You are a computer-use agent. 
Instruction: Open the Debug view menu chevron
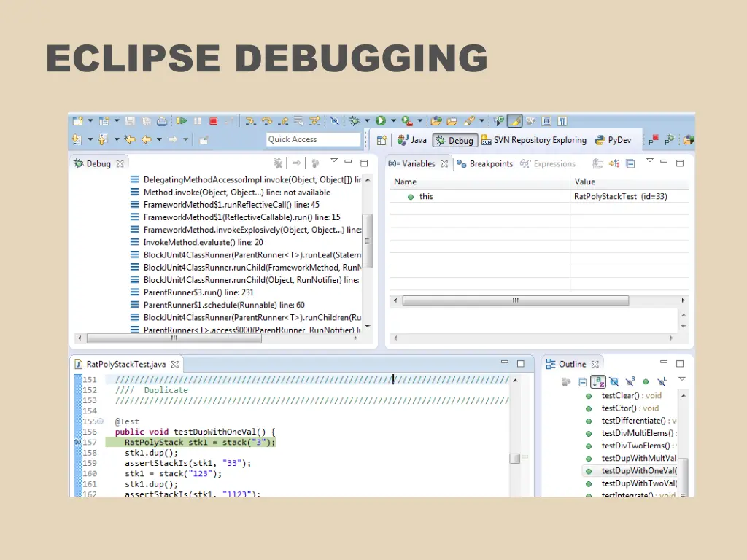click(x=334, y=162)
